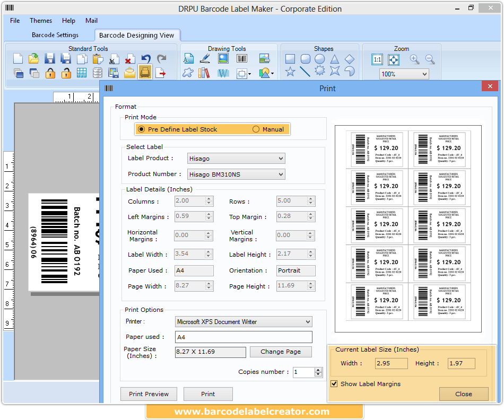Click the Copies number stepper arrows
This screenshot has height=420, width=504.
point(318,372)
